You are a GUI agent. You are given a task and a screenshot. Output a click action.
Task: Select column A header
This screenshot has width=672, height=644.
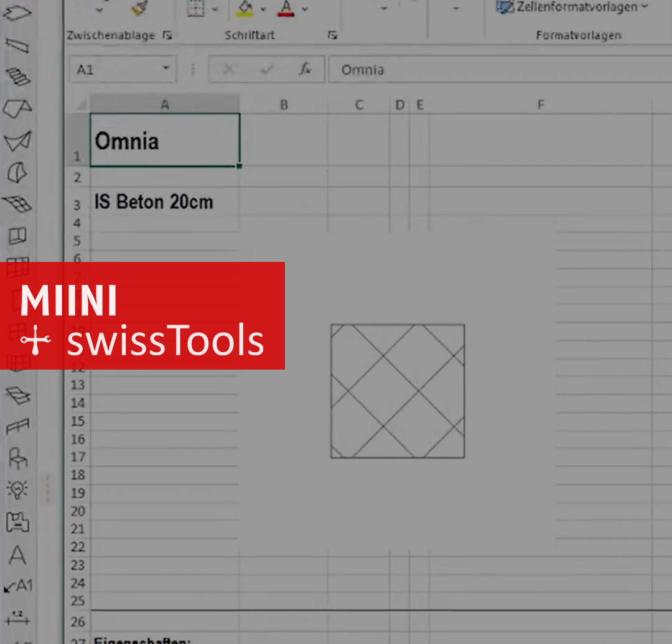pyautogui.click(x=165, y=105)
